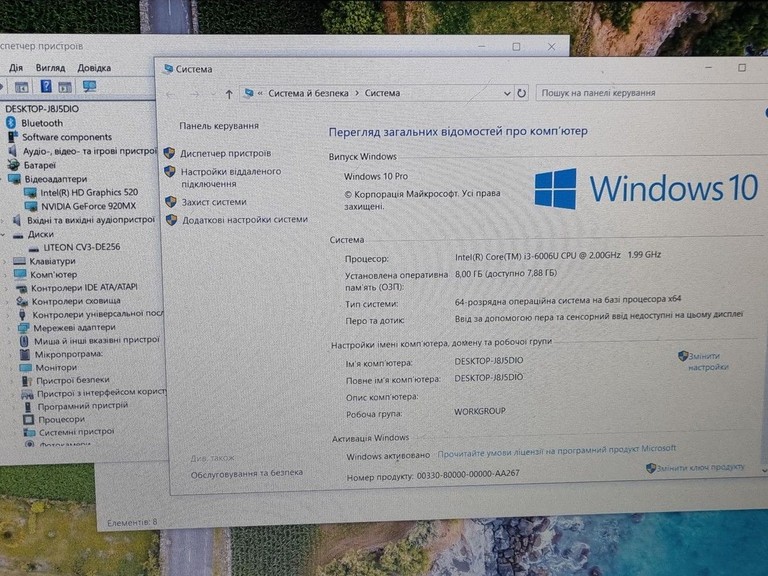Select Програмний пристрій category
The height and width of the screenshot is (576, 768).
[83, 406]
